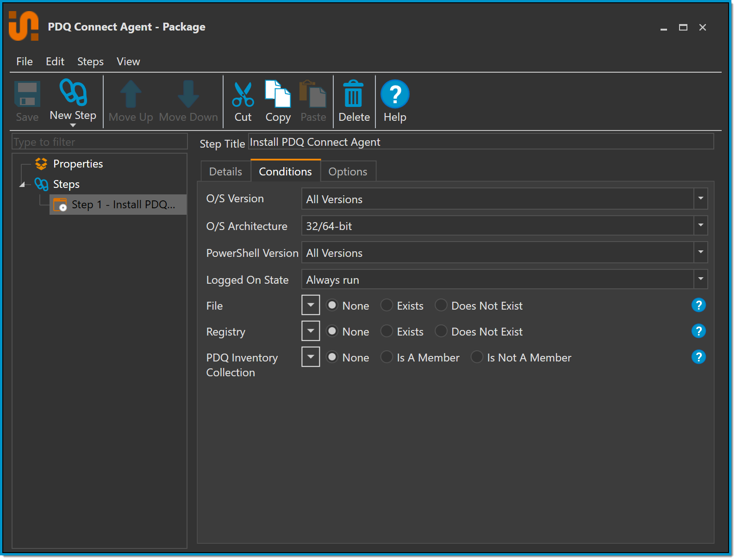
Task: Expand the File condition dropdown arrow
Action: point(311,305)
